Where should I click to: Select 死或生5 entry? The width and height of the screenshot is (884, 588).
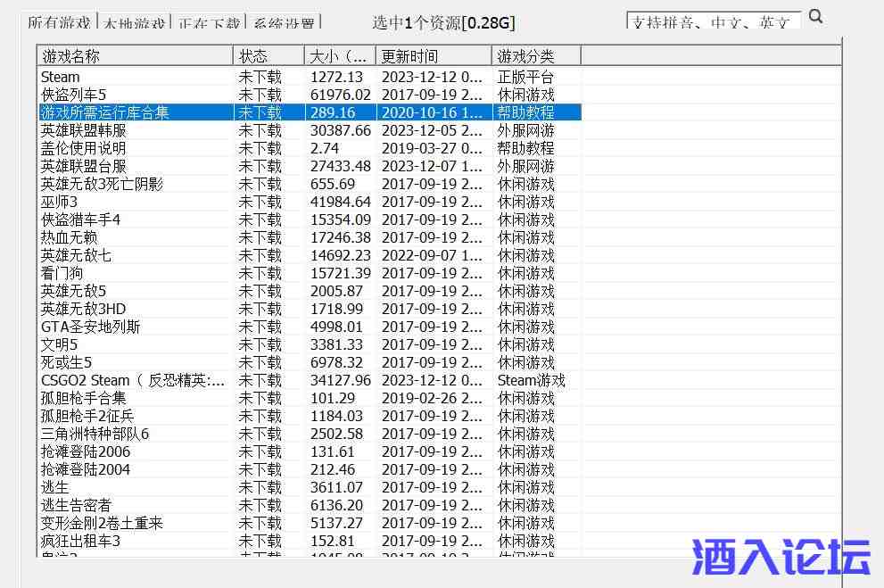click(309, 362)
